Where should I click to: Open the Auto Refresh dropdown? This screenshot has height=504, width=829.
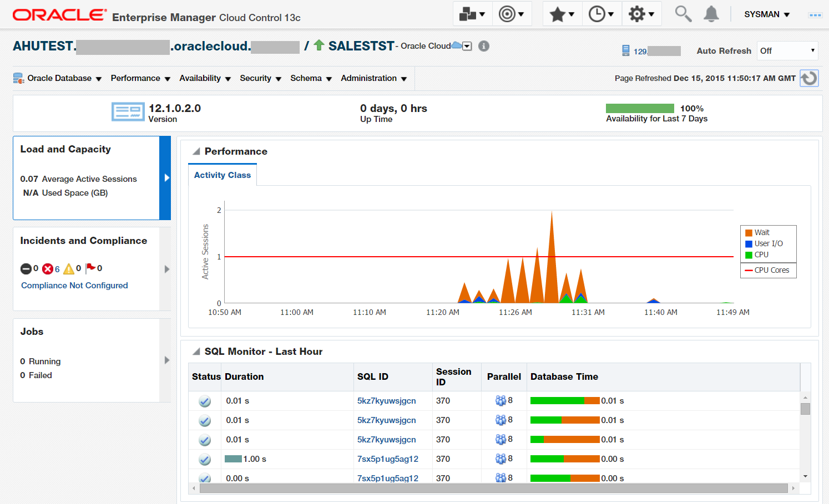787,50
